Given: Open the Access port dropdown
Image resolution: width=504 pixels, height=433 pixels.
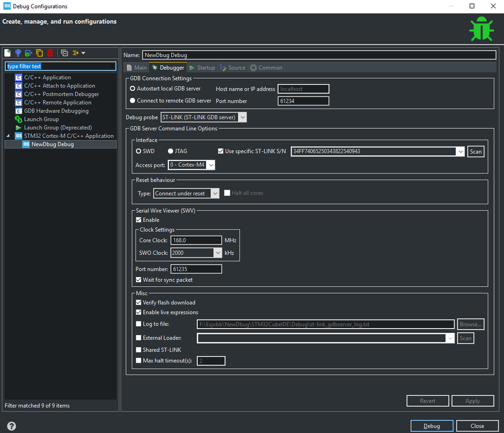Looking at the screenshot, I should pyautogui.click(x=211, y=165).
